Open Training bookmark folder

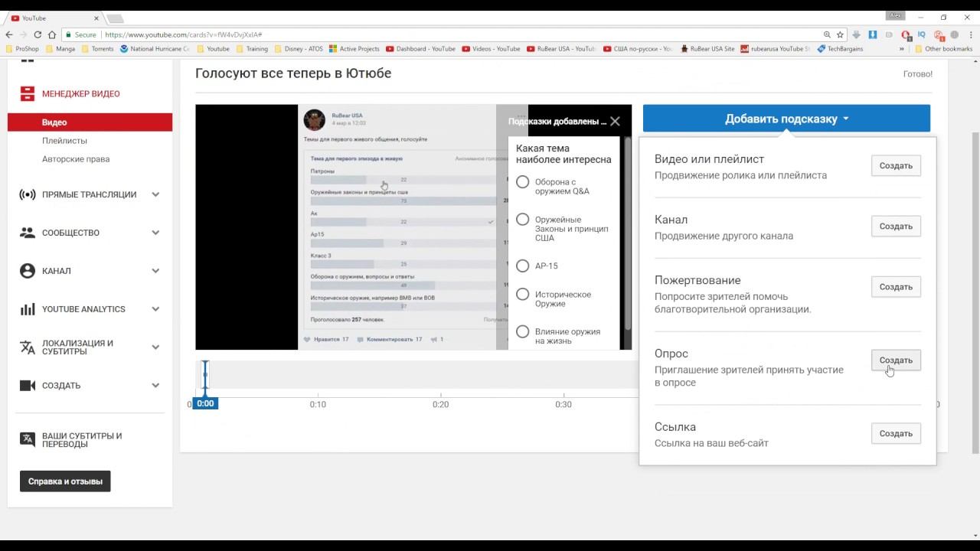coord(252,48)
